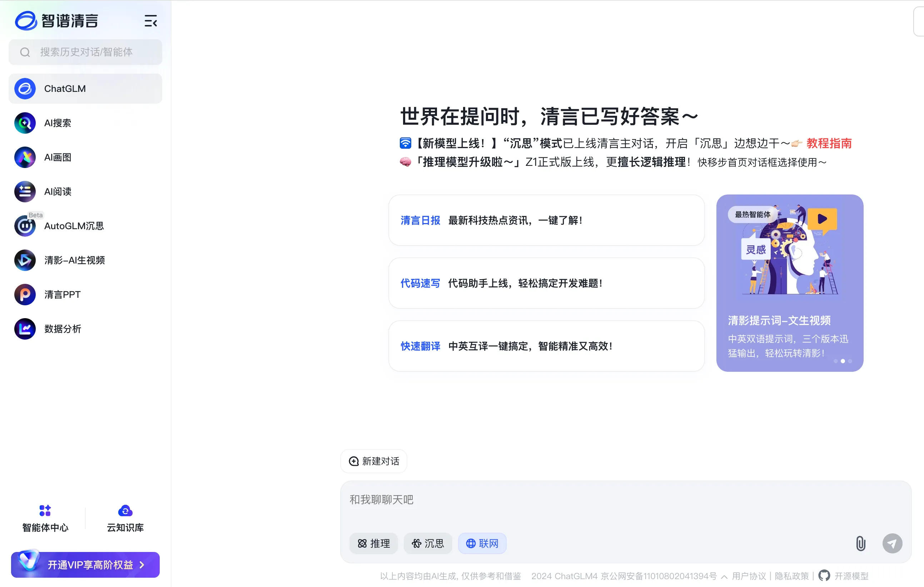
Task: Click the 数据分析 chart icon
Action: [25, 329]
